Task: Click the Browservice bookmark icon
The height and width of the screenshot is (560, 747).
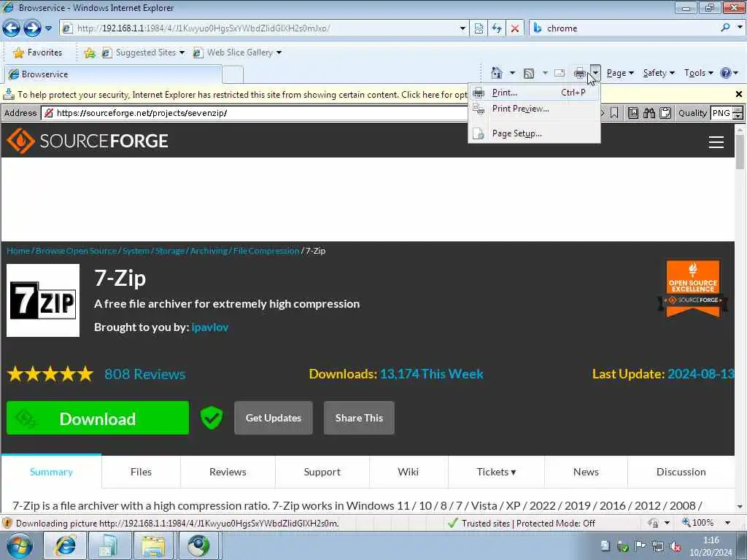Action: coord(614,113)
